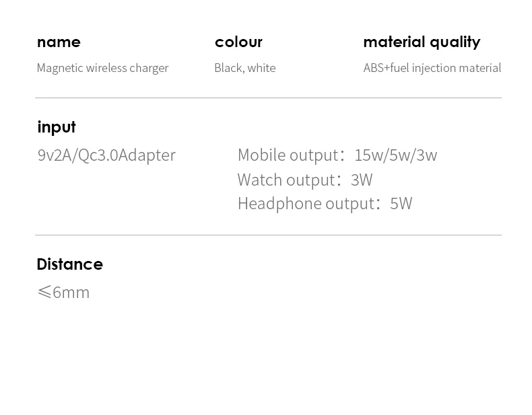Click the "3W" watch output value
532x415 pixels.
pos(362,180)
